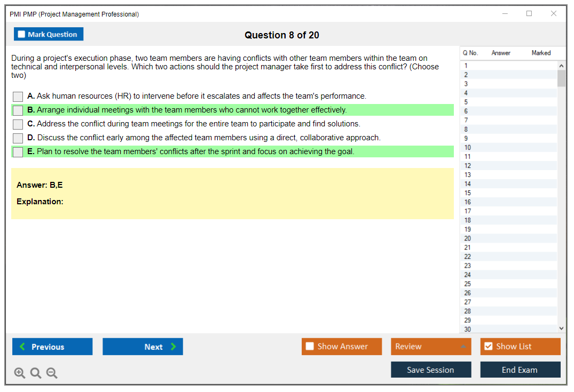Jump to question 14 in list
The width and height of the screenshot is (574, 392).
pyautogui.click(x=468, y=184)
